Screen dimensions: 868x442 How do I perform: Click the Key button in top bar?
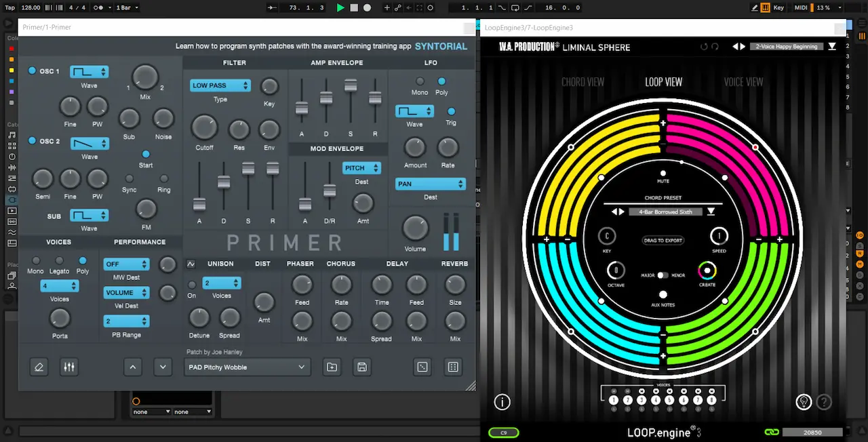click(x=778, y=7)
